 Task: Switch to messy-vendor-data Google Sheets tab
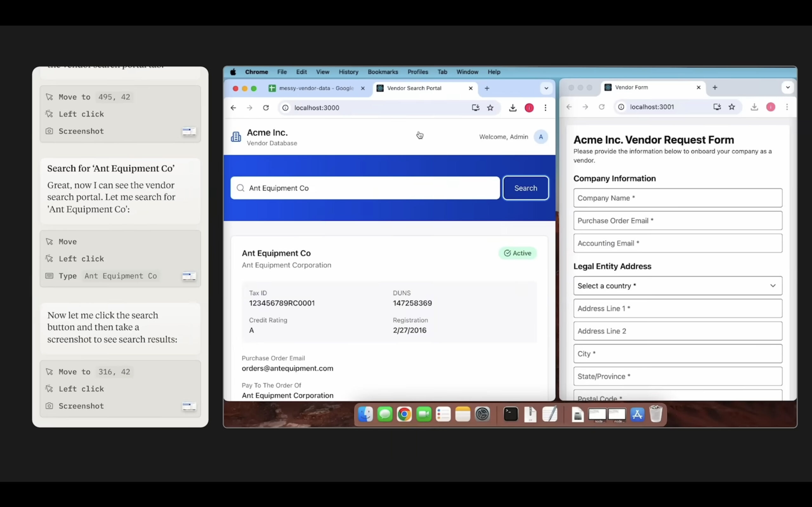pyautogui.click(x=315, y=88)
